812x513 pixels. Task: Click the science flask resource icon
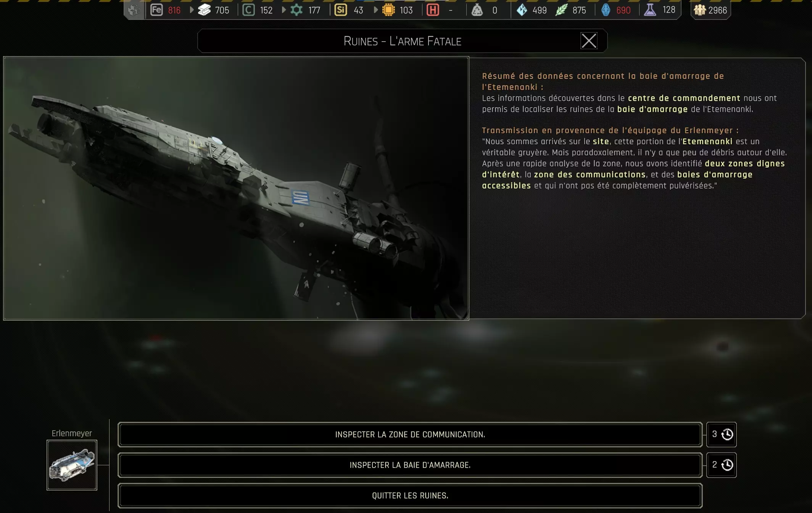click(x=650, y=10)
